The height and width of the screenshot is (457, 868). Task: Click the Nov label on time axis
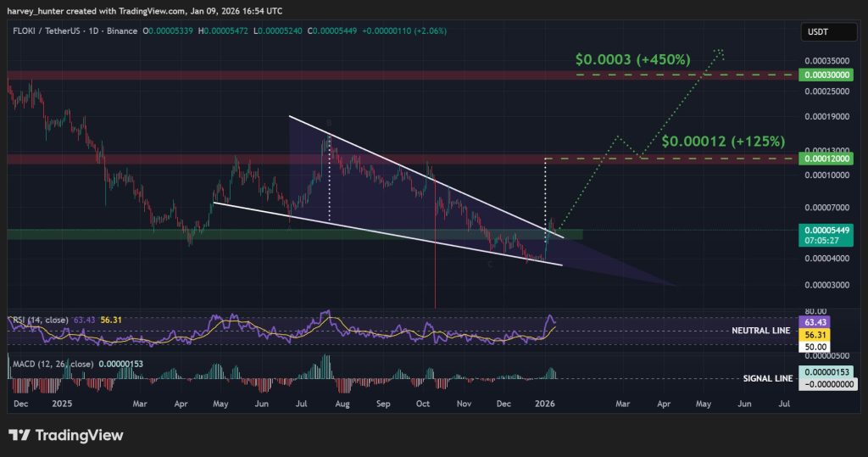click(464, 404)
